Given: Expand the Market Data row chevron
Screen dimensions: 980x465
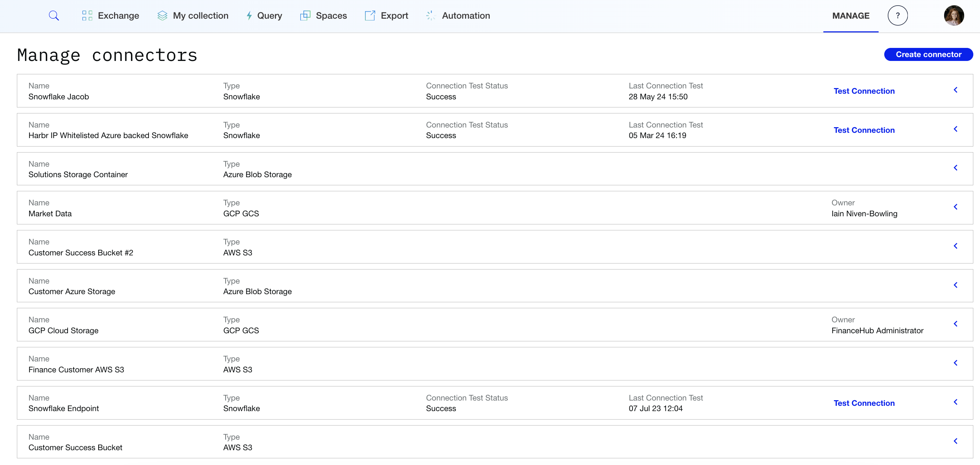Looking at the screenshot, I should point(955,207).
